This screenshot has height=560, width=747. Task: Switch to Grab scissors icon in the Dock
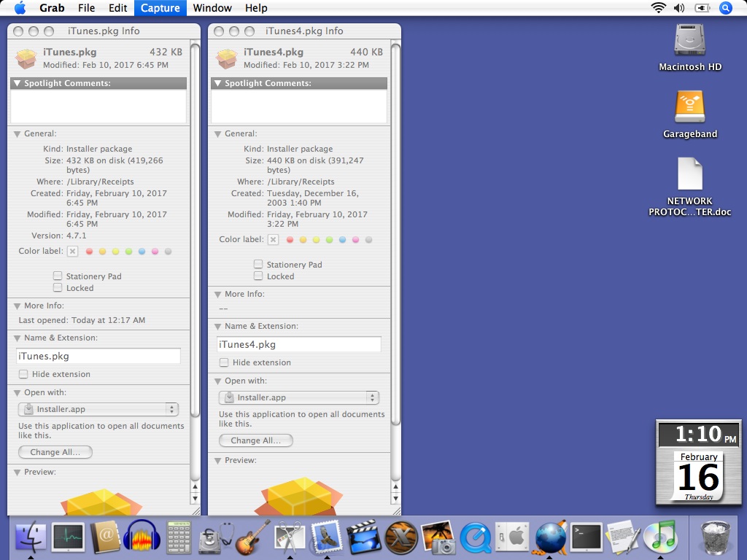[290, 537]
